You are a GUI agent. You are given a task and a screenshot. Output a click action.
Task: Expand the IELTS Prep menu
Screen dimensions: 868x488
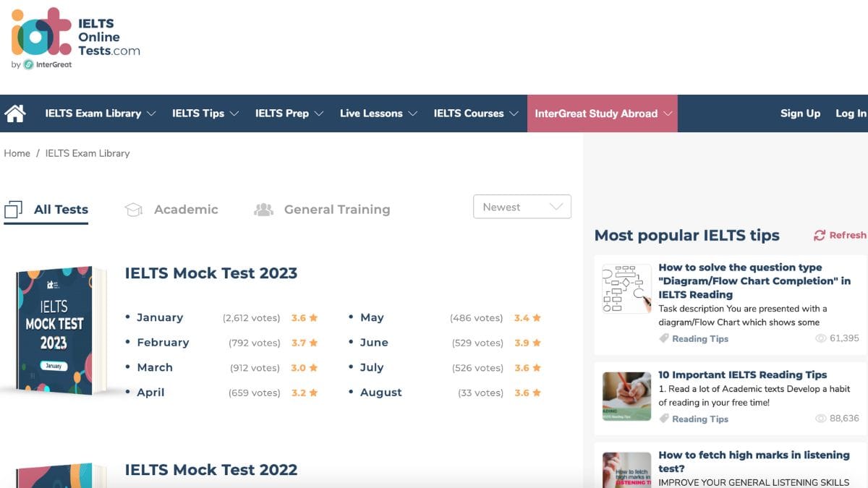point(289,114)
